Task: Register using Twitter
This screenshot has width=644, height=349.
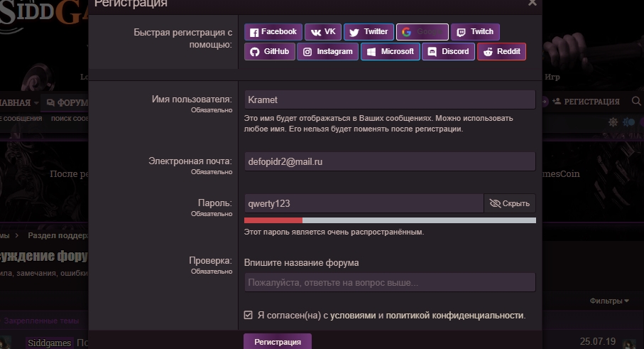Action: 369,32
